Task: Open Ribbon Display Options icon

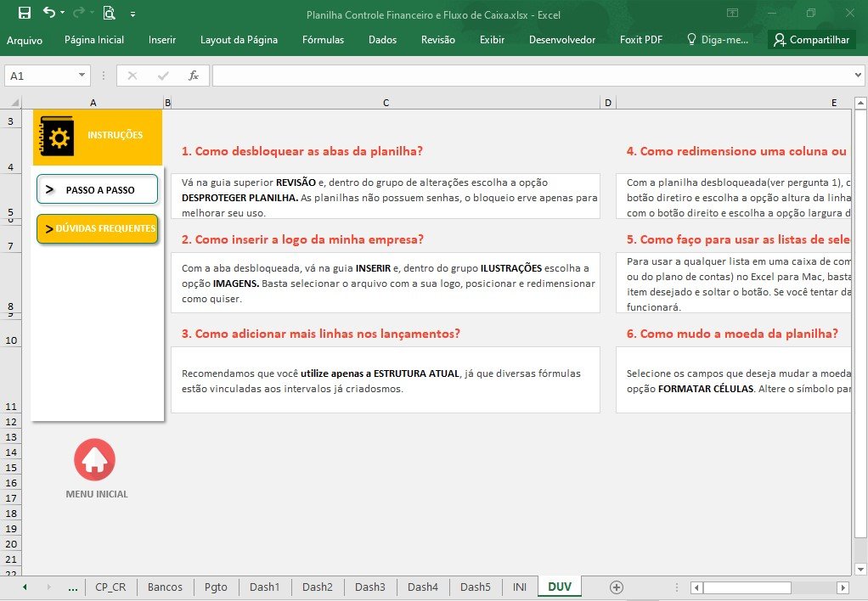Action: point(732,13)
